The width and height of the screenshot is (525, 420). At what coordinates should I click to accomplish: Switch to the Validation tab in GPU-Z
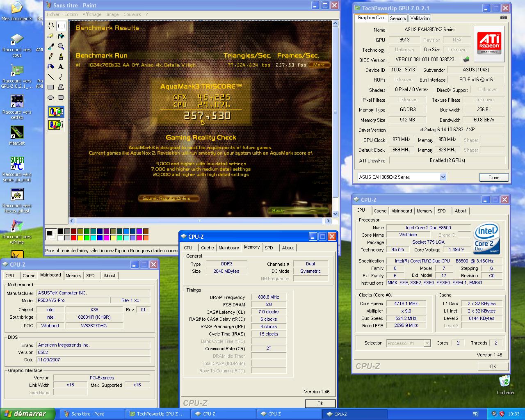[420, 18]
